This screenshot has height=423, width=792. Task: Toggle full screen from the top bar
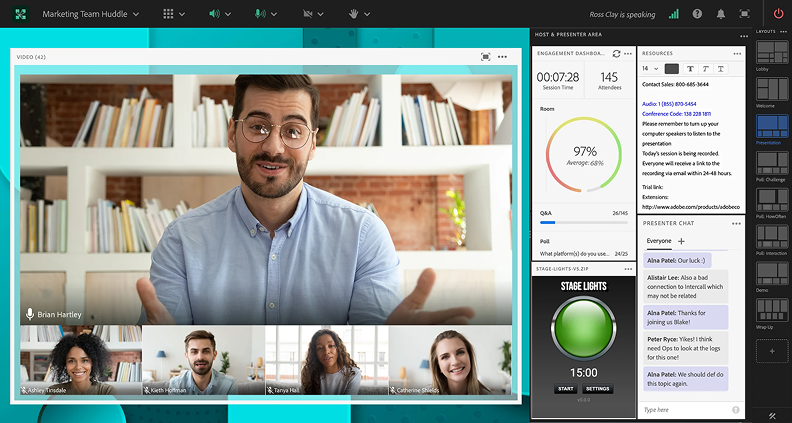(744, 14)
